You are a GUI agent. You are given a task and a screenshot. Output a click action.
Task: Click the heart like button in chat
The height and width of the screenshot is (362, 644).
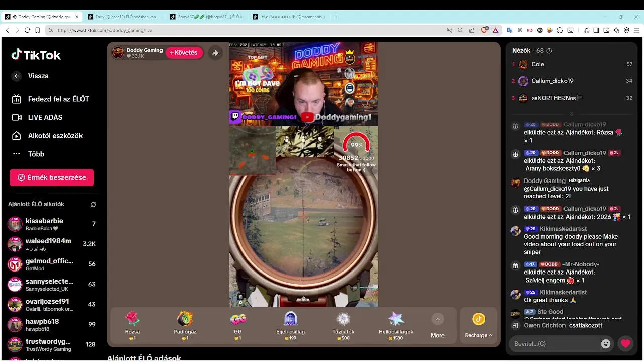pos(625,344)
